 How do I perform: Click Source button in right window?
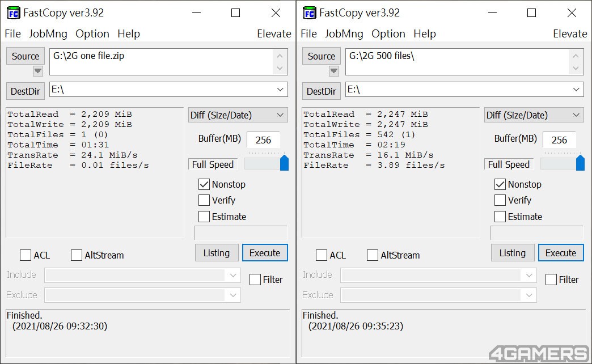pyautogui.click(x=322, y=56)
